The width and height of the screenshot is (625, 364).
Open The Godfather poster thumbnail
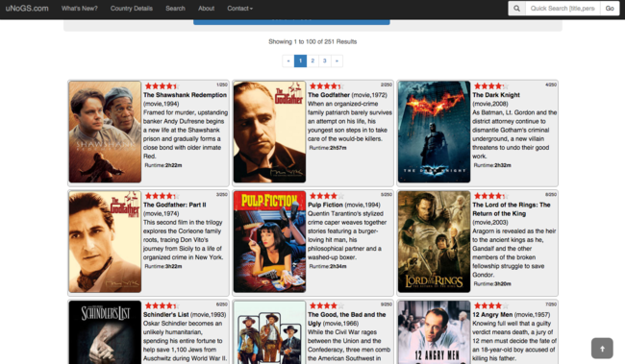[269, 132]
